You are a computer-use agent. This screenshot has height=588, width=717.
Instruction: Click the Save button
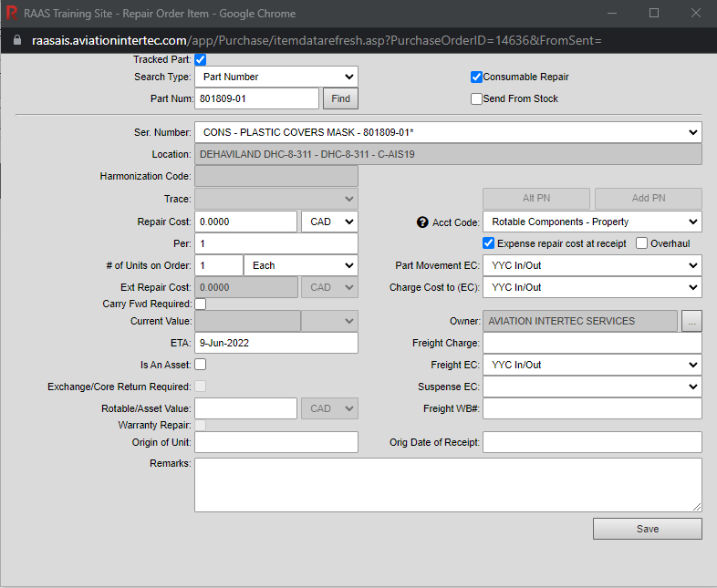pos(647,529)
